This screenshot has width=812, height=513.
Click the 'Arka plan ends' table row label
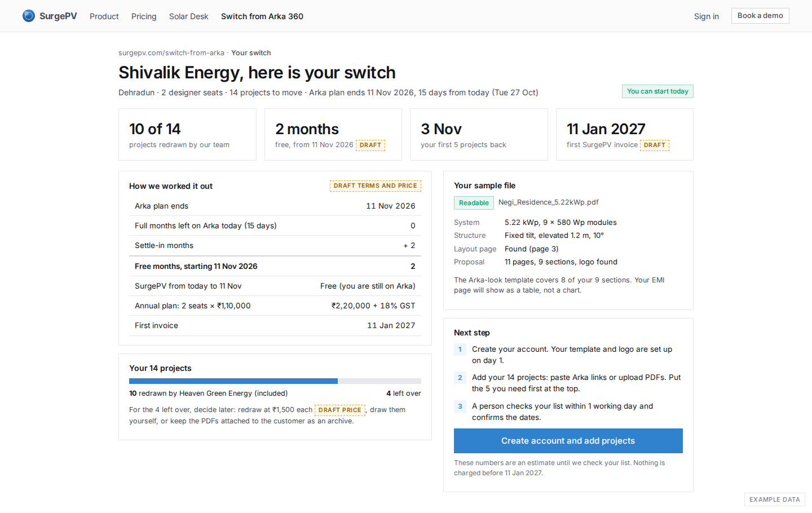tap(162, 206)
